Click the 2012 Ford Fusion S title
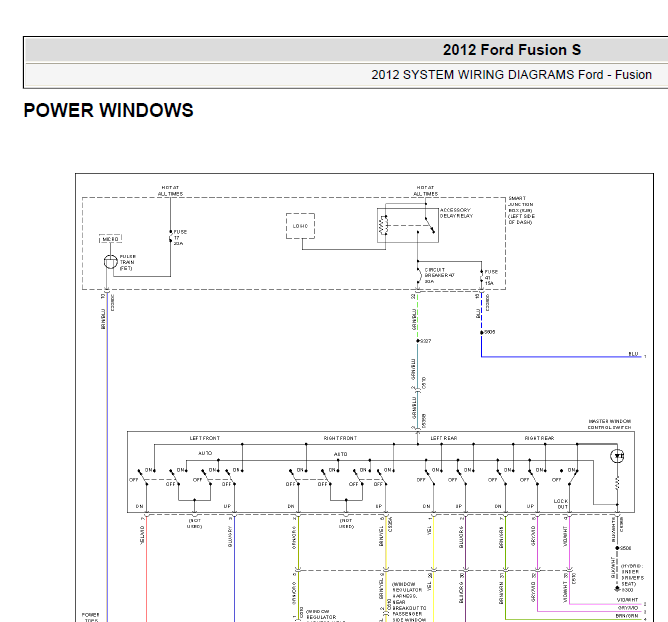The image size is (668, 622). 512,50
